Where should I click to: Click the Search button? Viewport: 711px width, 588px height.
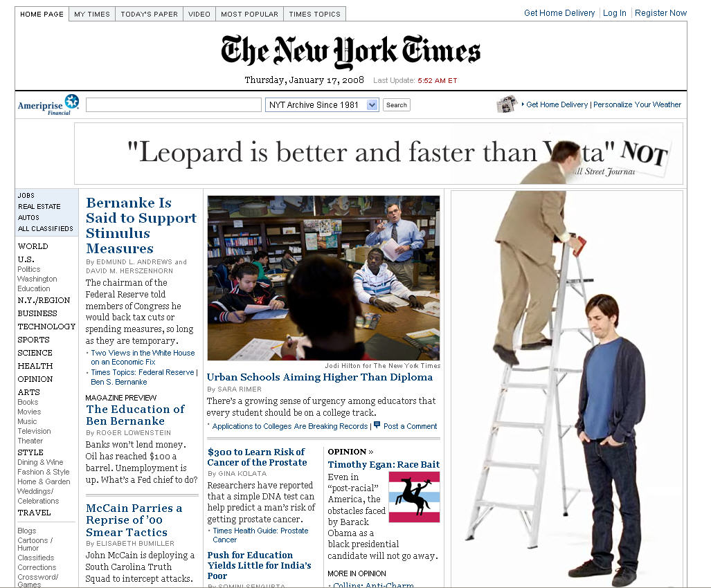click(396, 105)
